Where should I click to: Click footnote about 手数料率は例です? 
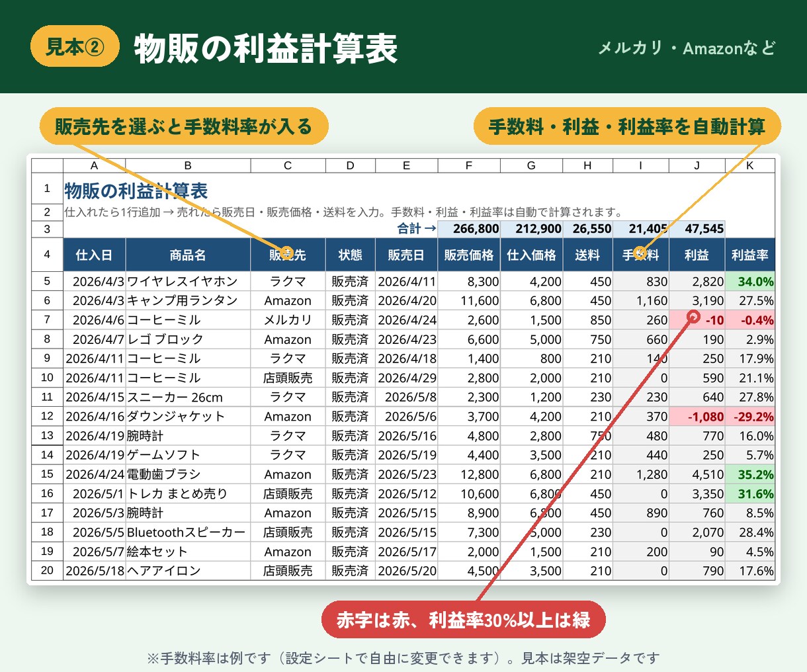point(403,658)
